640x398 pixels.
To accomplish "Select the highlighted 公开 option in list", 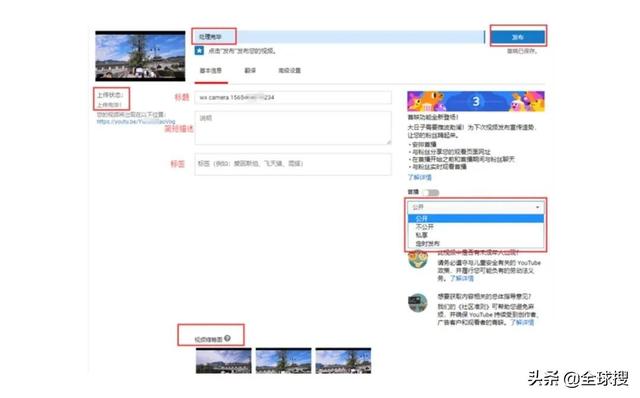I will click(x=476, y=218).
